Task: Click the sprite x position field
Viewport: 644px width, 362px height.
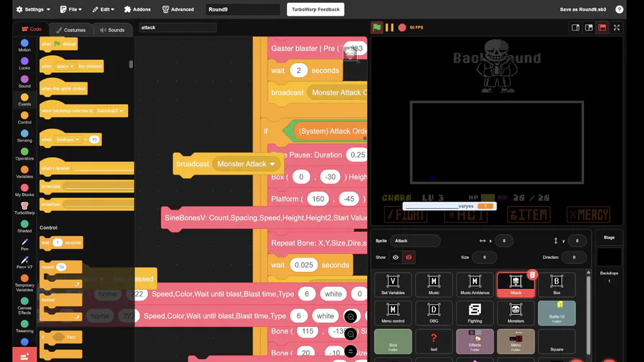Action: 504,241
